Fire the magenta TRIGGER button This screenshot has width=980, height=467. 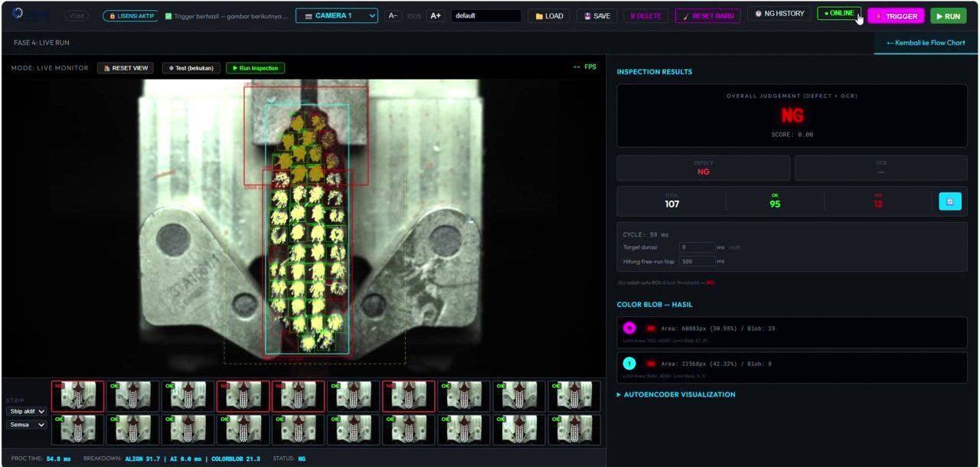click(x=896, y=15)
